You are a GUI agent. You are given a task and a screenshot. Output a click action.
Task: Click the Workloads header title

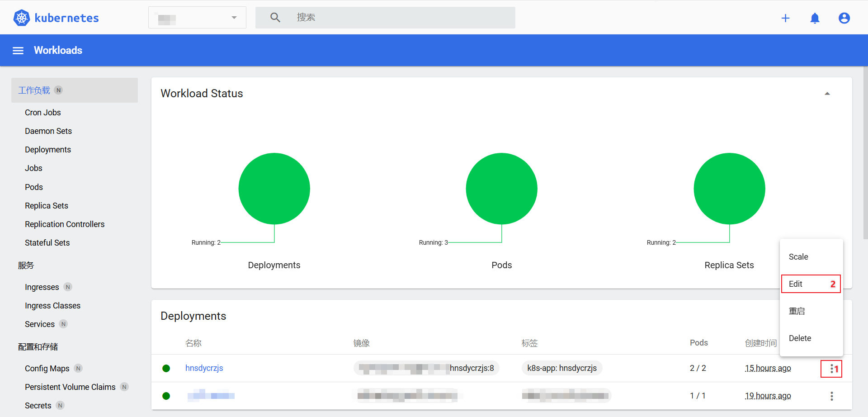[58, 50]
